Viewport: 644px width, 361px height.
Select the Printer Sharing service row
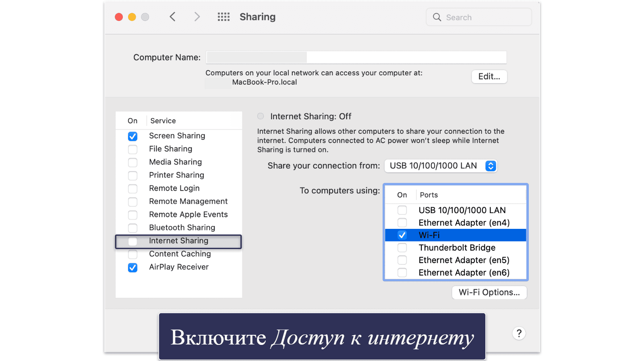click(x=179, y=175)
